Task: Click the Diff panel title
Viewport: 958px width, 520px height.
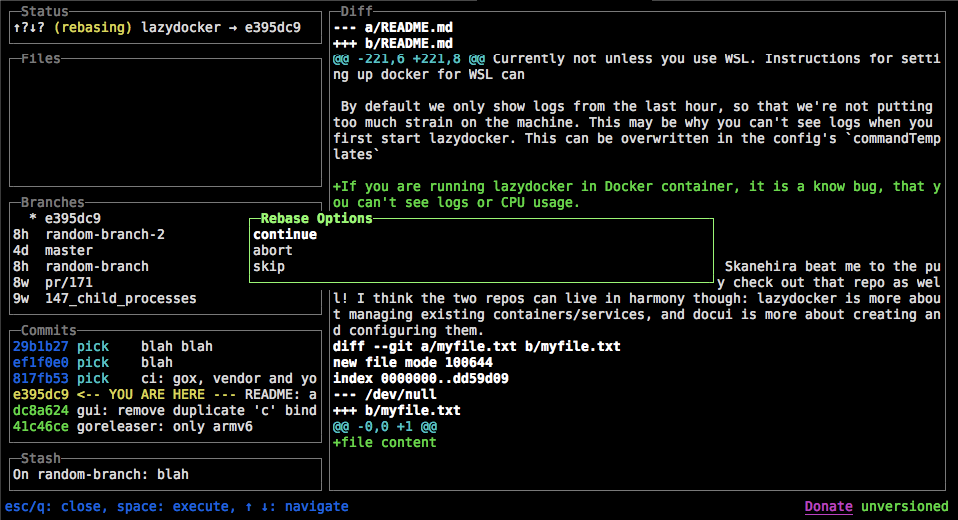Action: pos(357,11)
